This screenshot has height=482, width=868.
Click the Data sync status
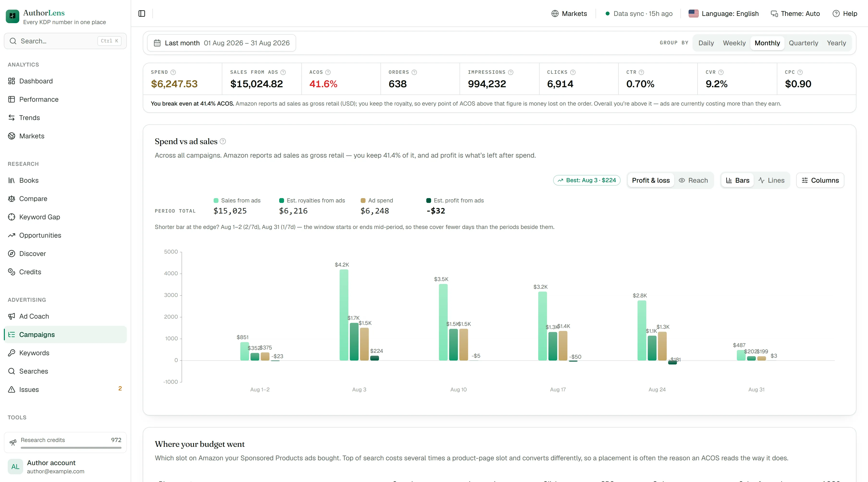click(x=638, y=13)
